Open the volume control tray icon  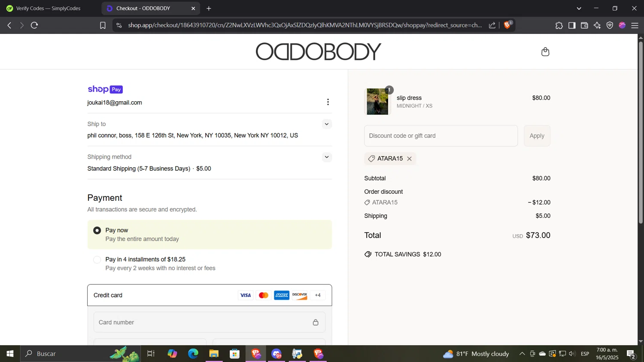click(x=572, y=354)
